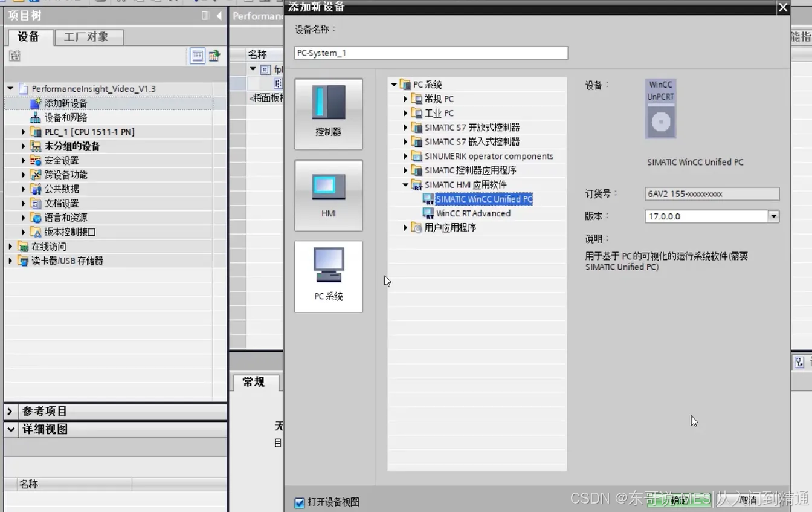Expand the 语言和资源 node
The width and height of the screenshot is (812, 512).
24,218
